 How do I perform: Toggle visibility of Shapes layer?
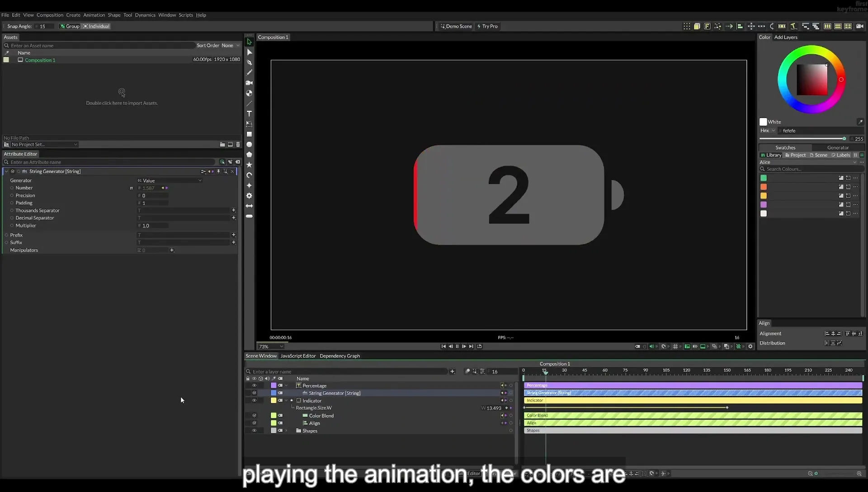click(254, 430)
